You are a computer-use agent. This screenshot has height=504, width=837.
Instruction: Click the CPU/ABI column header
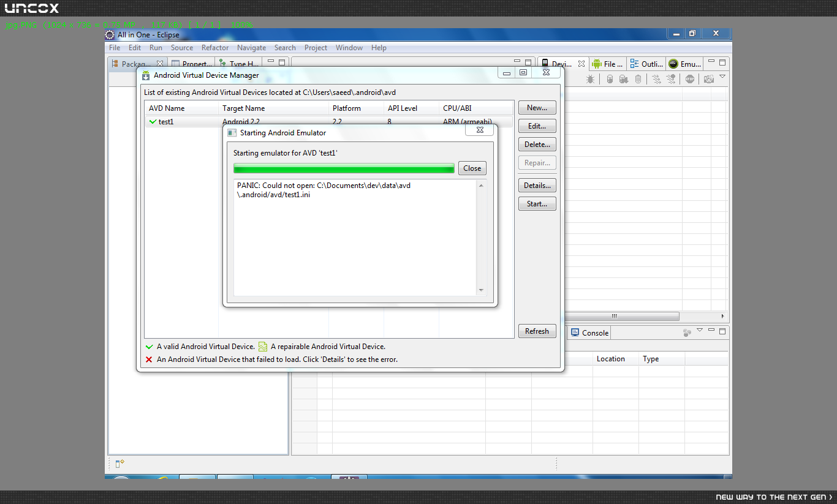click(476, 108)
